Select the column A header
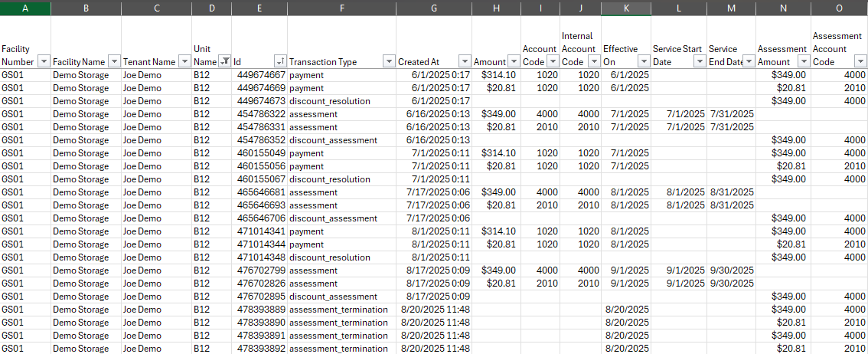868x354 pixels. [x=25, y=8]
